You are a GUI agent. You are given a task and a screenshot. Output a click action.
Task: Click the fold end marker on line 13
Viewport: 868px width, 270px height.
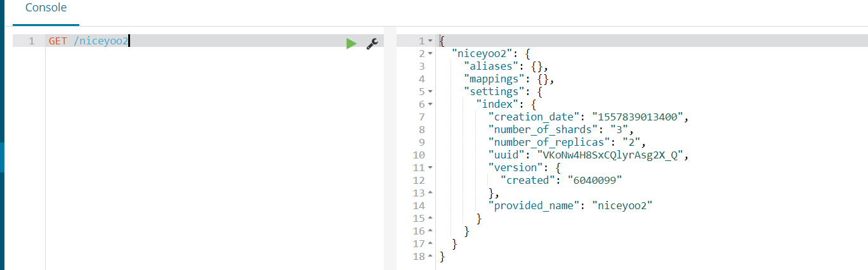pos(430,193)
